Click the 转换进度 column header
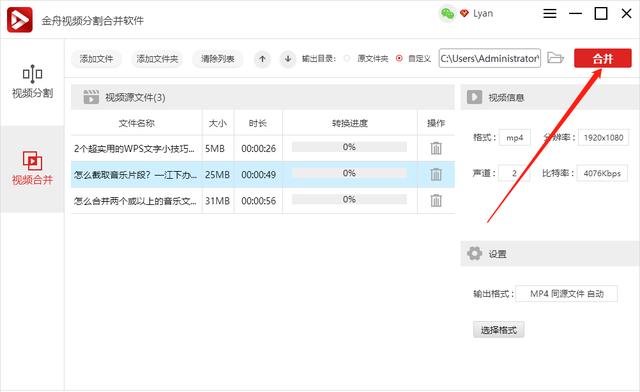The height and width of the screenshot is (392, 640). point(350,123)
